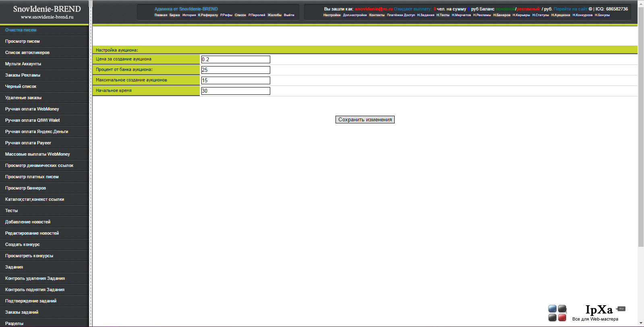Open Н.Рекламы in admin top menu
This screenshot has height=327, width=644.
pyautogui.click(x=482, y=15)
